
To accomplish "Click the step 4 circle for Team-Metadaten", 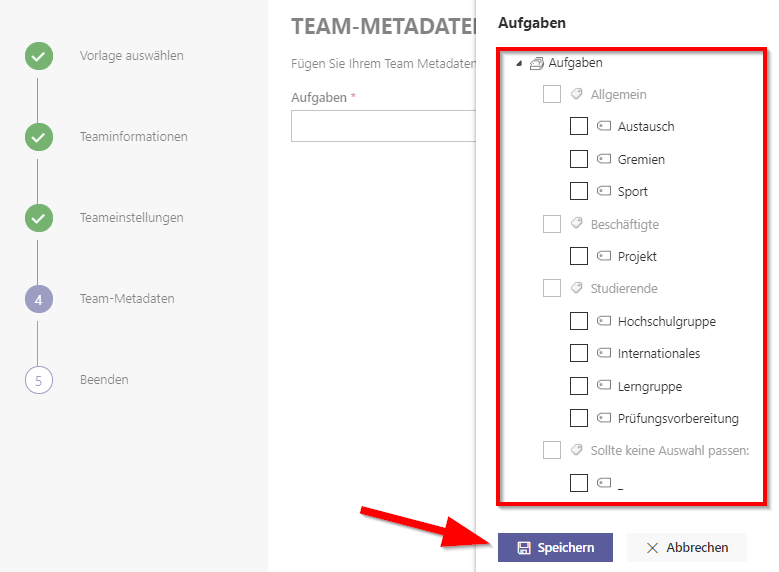I will [x=39, y=299].
